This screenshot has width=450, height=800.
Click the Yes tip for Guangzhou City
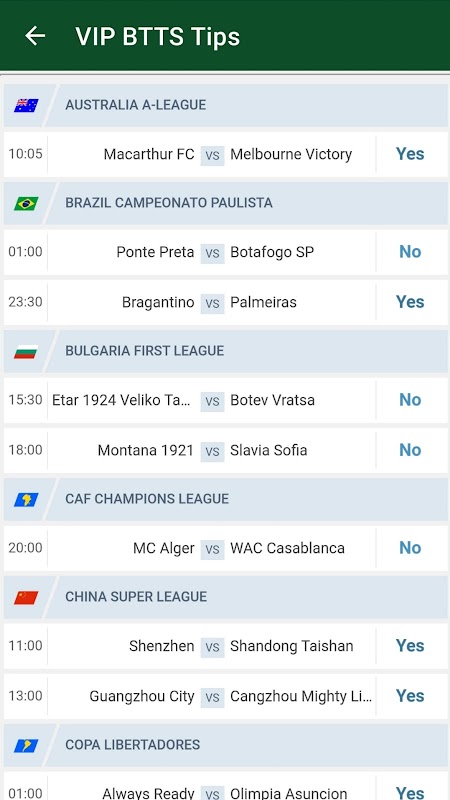coord(410,696)
